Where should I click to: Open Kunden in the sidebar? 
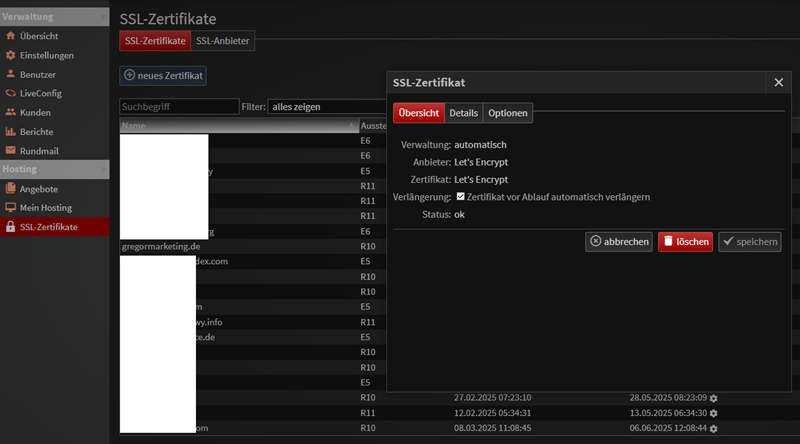pos(35,112)
